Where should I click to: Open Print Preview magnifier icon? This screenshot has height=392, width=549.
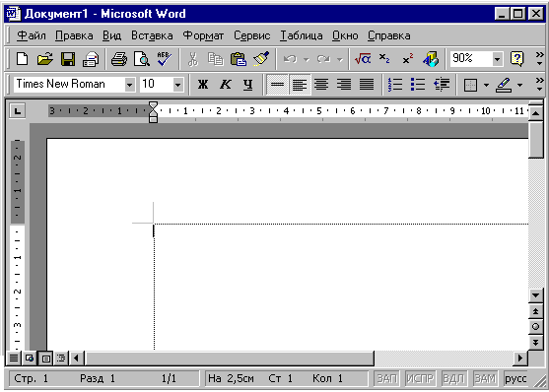[142, 59]
